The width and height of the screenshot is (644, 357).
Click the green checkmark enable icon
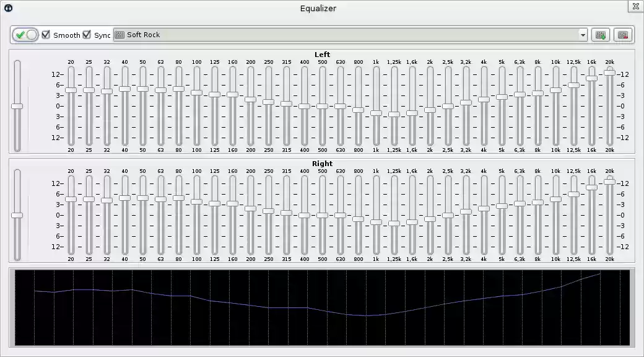21,35
